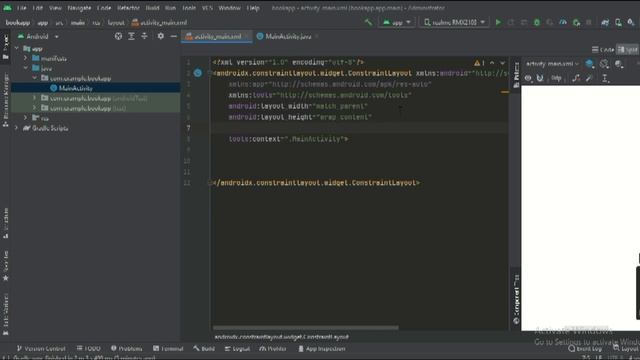This screenshot has width=640, height=360.
Task: Click the Infer Constraints wand icon
Action: pos(589,78)
